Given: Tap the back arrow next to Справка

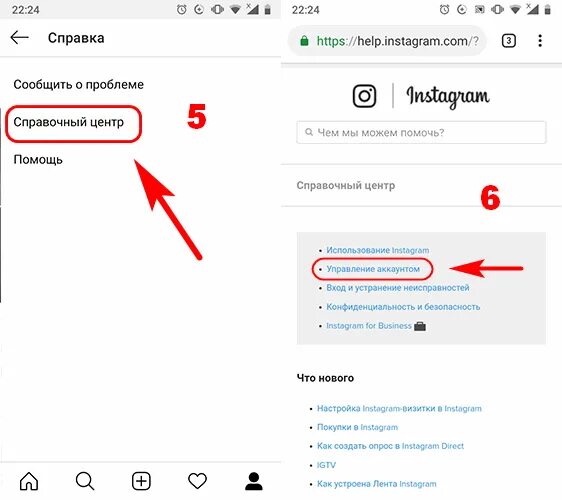Looking at the screenshot, I should coord(19,37).
